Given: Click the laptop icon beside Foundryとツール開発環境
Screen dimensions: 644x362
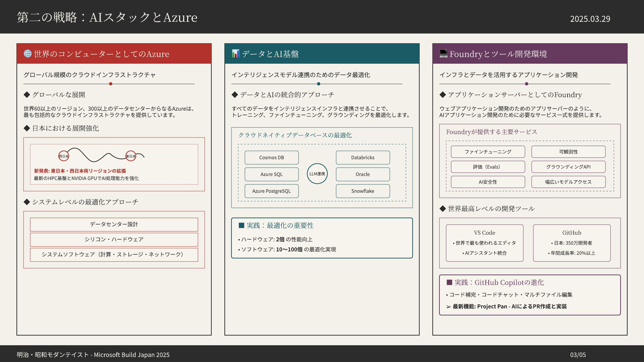Looking at the screenshot, I should 443,54.
